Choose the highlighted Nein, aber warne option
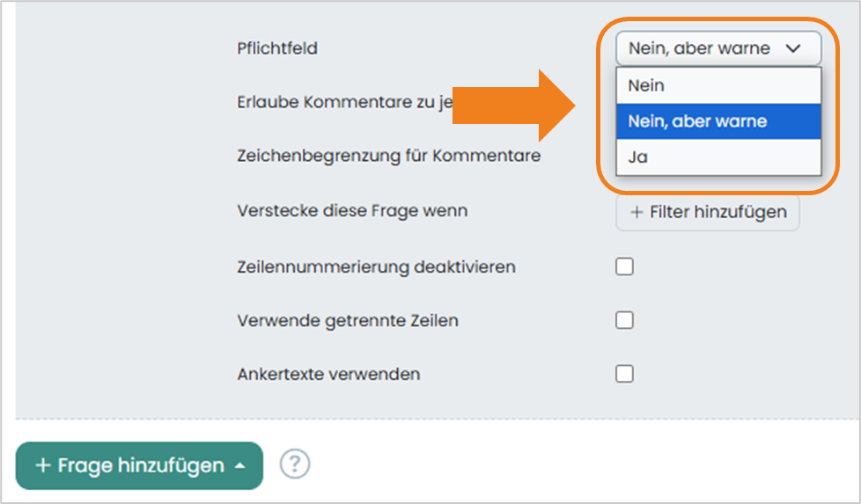This screenshot has width=861, height=504. tap(718, 121)
